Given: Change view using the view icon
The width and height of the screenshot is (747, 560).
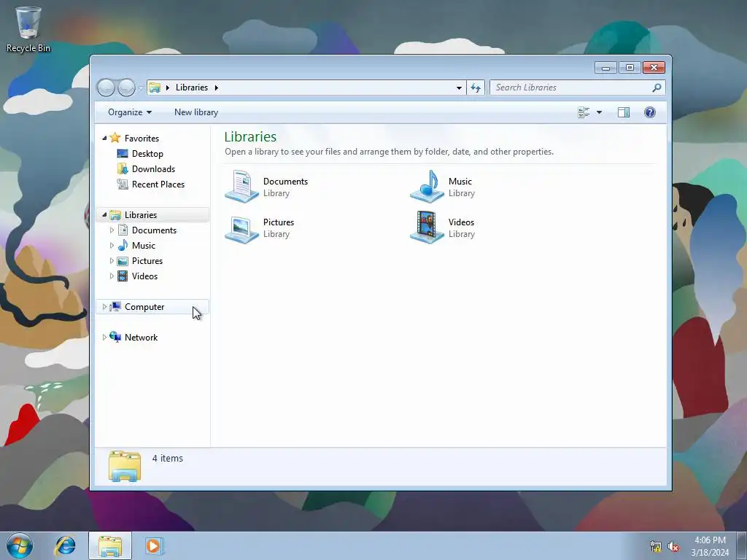Looking at the screenshot, I should 584,112.
